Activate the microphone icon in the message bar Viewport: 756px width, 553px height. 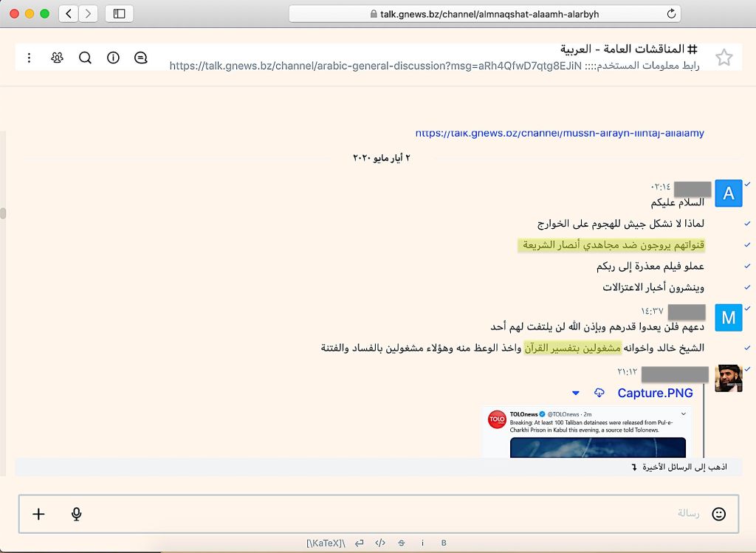coord(76,514)
